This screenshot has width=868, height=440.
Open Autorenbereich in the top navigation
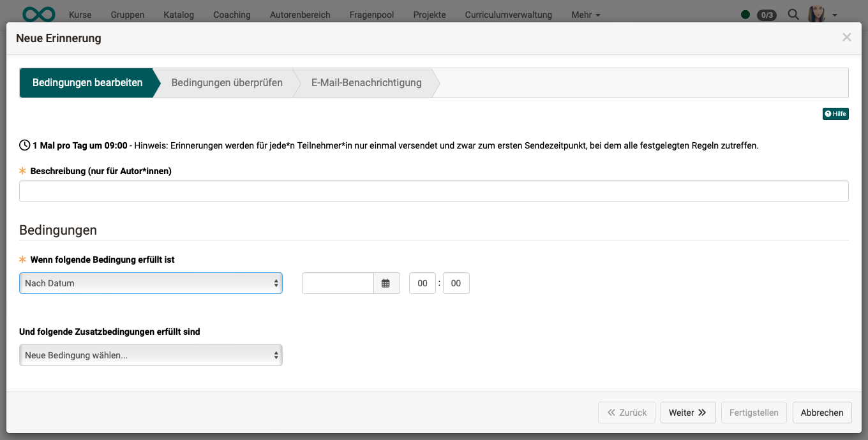click(300, 15)
